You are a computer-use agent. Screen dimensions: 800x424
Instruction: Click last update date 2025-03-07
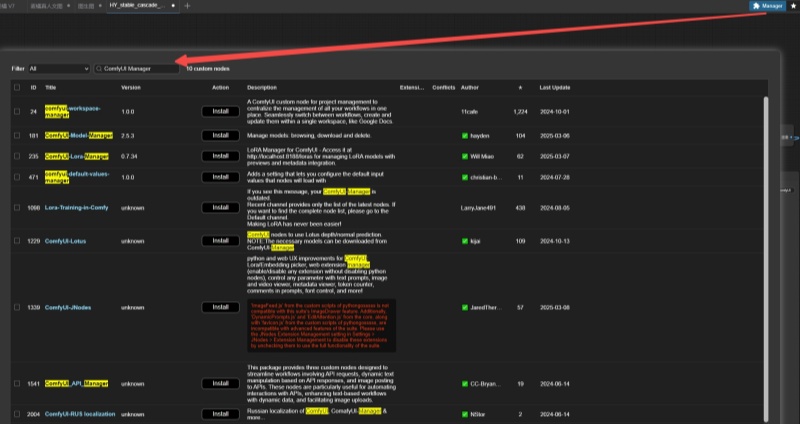click(x=555, y=156)
